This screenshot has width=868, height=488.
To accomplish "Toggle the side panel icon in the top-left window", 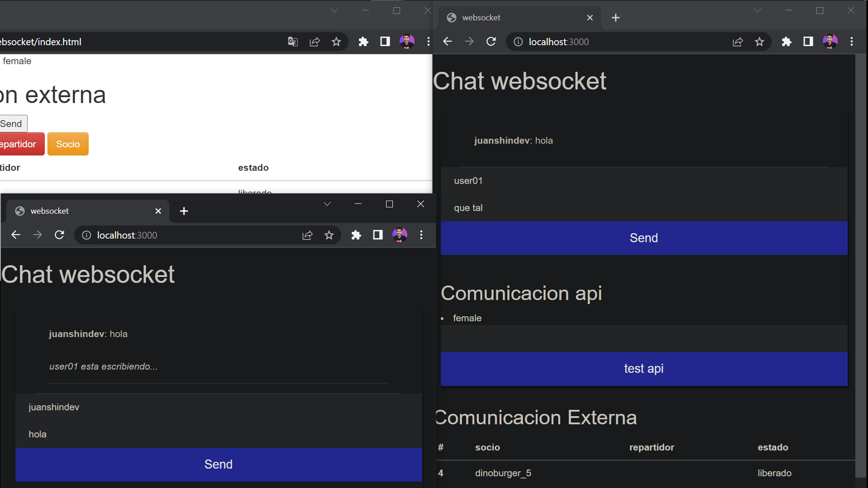I will (x=385, y=42).
